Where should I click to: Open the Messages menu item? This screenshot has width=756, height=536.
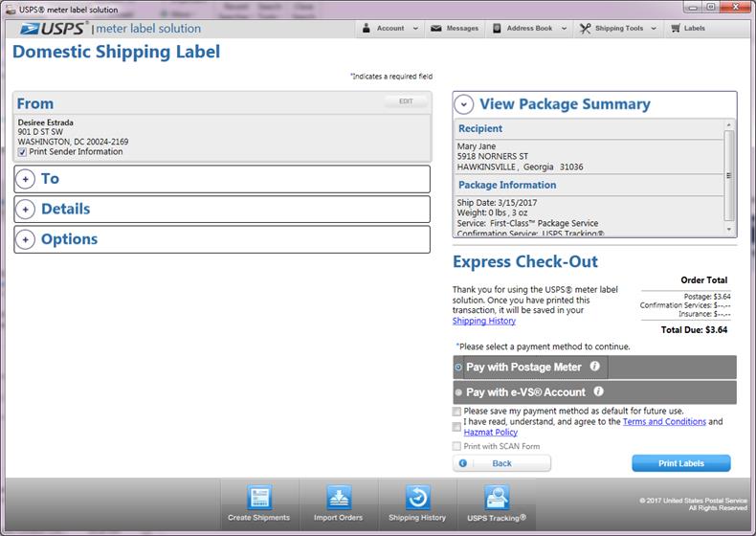pyautogui.click(x=455, y=29)
